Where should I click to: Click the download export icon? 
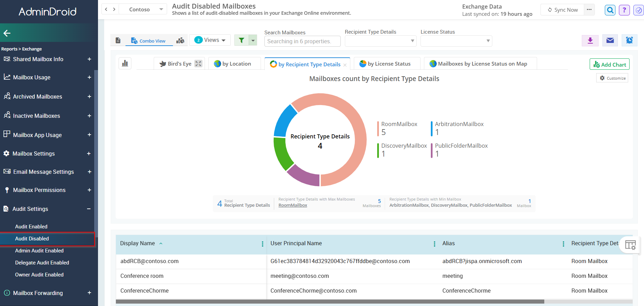click(590, 41)
